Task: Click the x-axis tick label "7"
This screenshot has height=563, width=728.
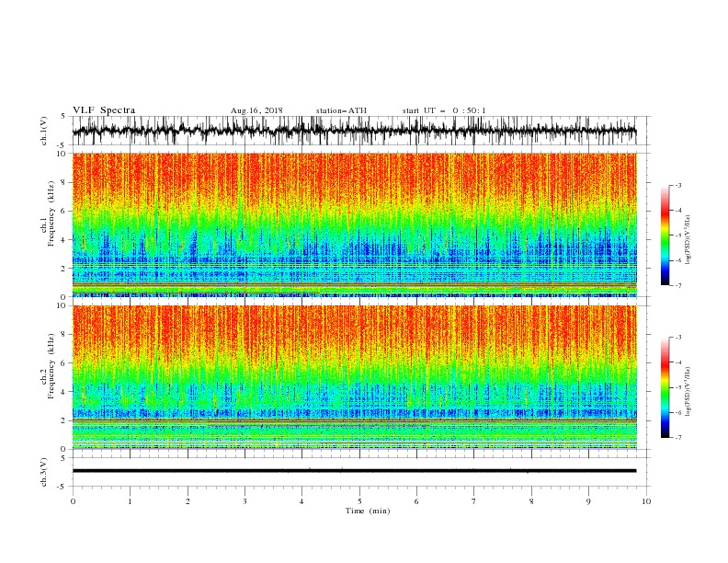Action: click(x=474, y=501)
